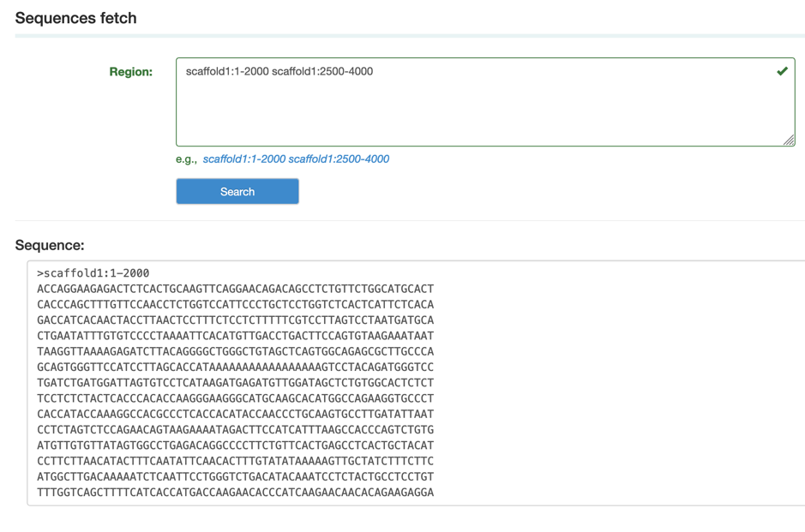Click last sequence line starting TTTGGTCAGCTTTTCATC
This screenshot has width=805, height=532.
click(235, 493)
